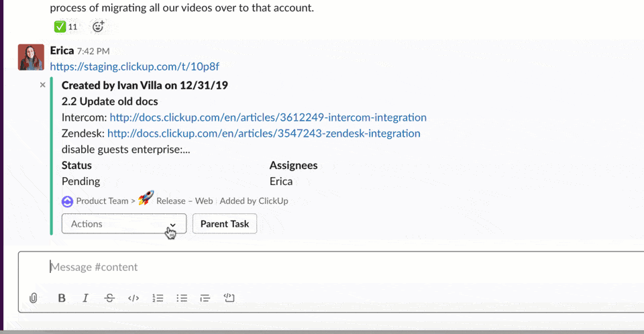Apply blockquote formatting
Image resolution: width=644 pixels, height=334 pixels.
(x=205, y=298)
